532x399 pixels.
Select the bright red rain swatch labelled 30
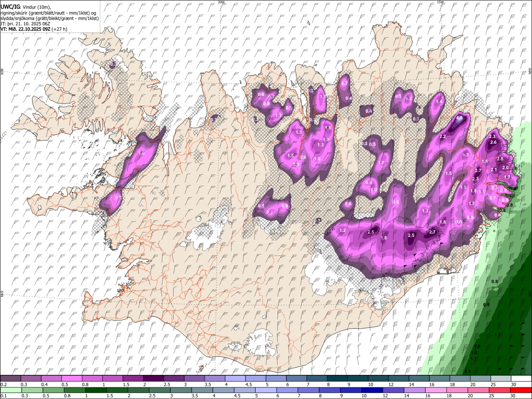[x=521, y=390]
